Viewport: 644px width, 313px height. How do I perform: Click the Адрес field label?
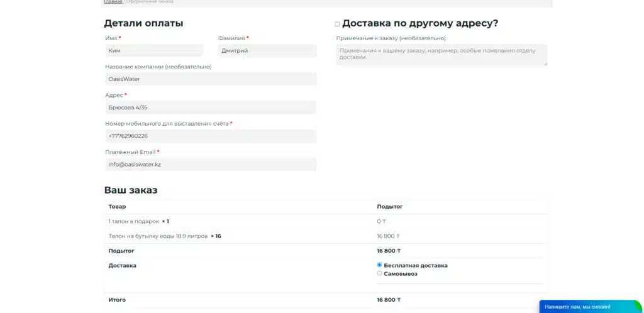tap(116, 95)
